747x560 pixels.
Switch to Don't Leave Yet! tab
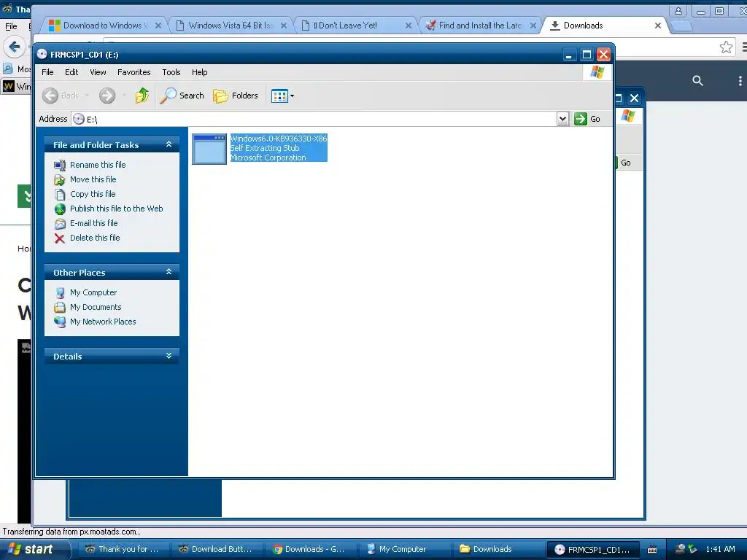(x=355, y=26)
